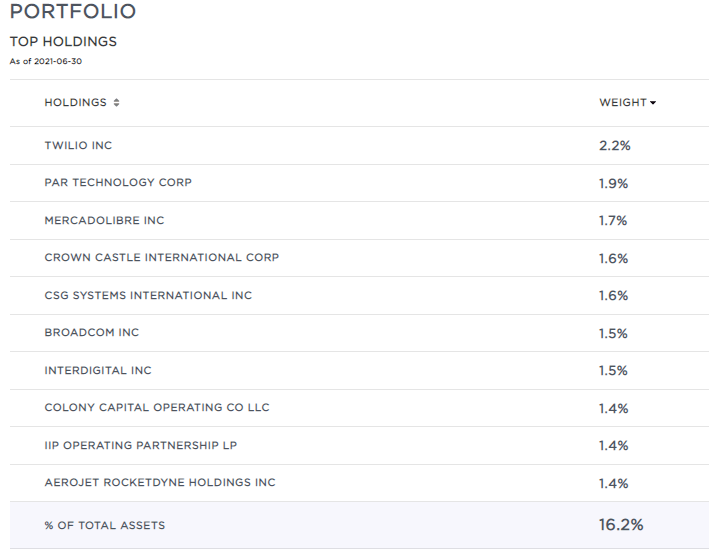Click the Holdings column header
This screenshot has width=720, height=555.
tap(75, 103)
